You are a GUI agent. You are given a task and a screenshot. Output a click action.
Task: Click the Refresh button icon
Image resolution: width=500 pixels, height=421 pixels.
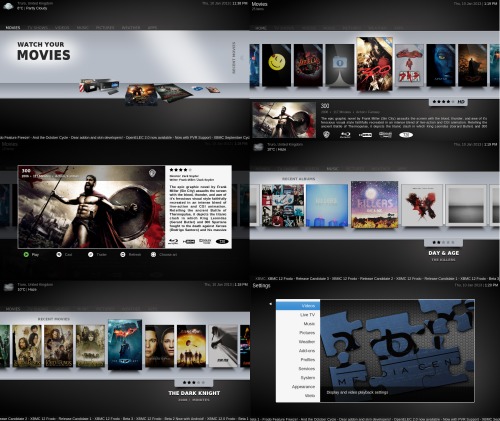[x=123, y=254]
